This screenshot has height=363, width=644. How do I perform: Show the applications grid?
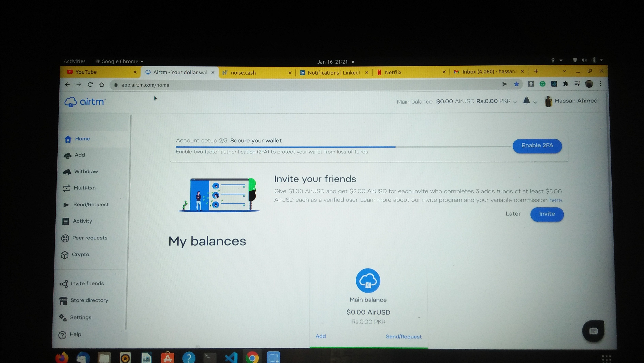tap(607, 359)
